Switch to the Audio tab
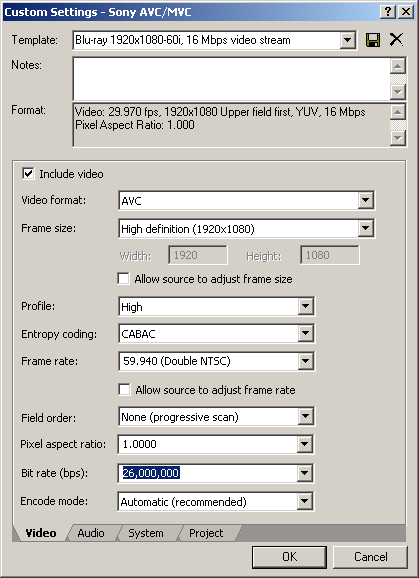Viewport: 419px width, 578px height. [91, 533]
